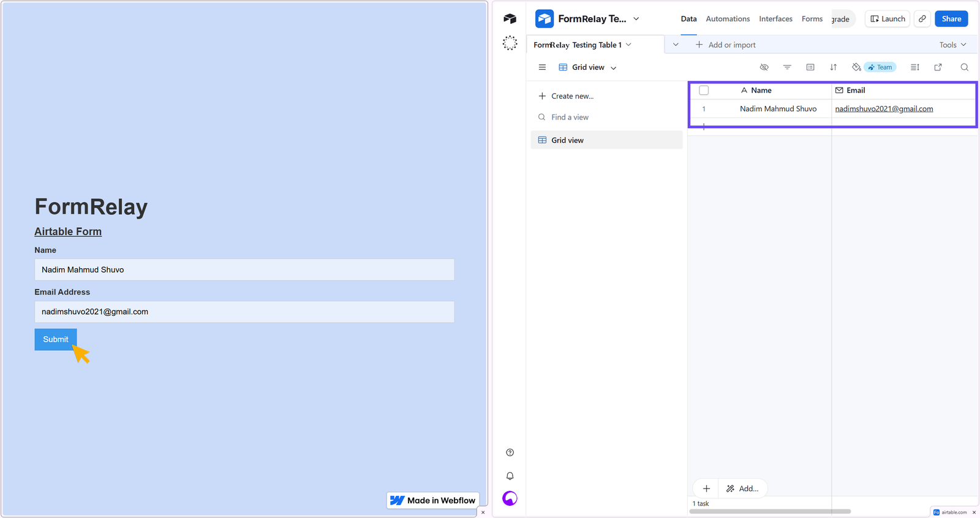This screenshot has width=980, height=518.
Task: Click the FormRelay base icon
Action: tap(545, 19)
